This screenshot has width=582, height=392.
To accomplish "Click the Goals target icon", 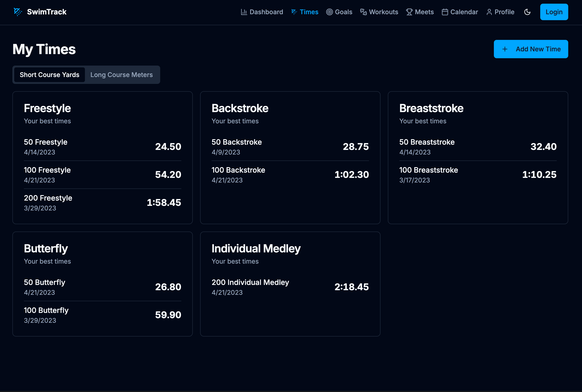I will point(330,12).
